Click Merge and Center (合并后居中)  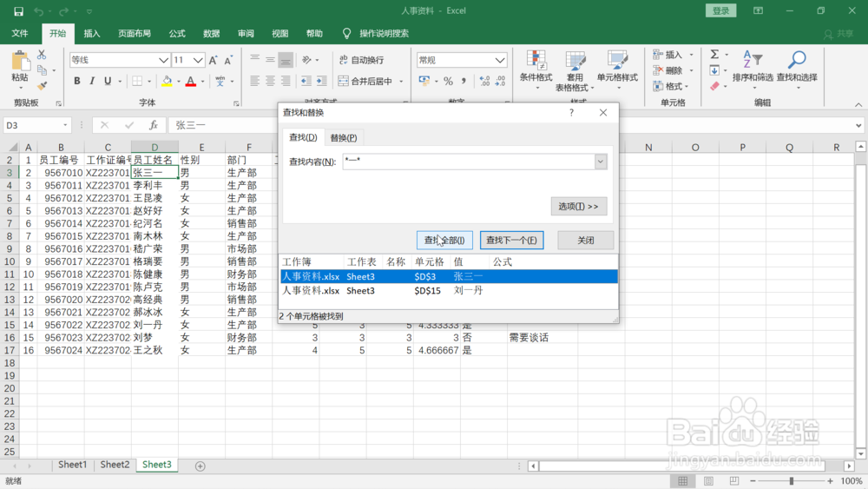tap(366, 81)
